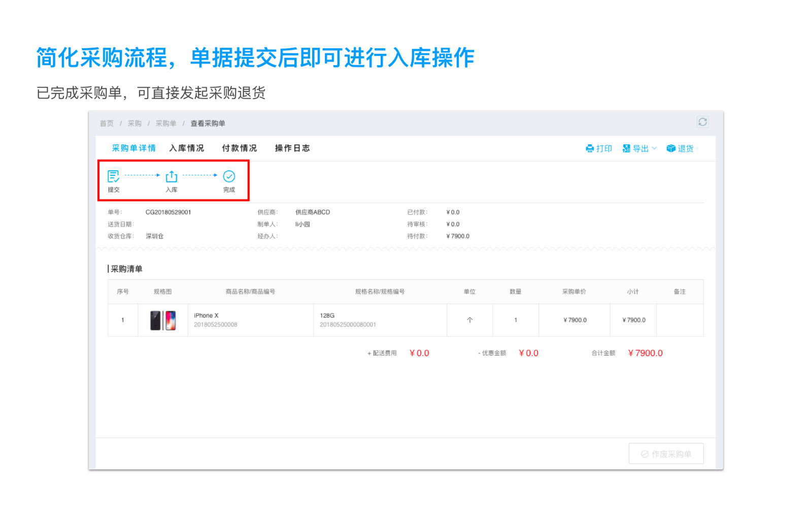Click the 采购 breadcrumb link
Screen dimensions: 812x508
click(x=134, y=123)
